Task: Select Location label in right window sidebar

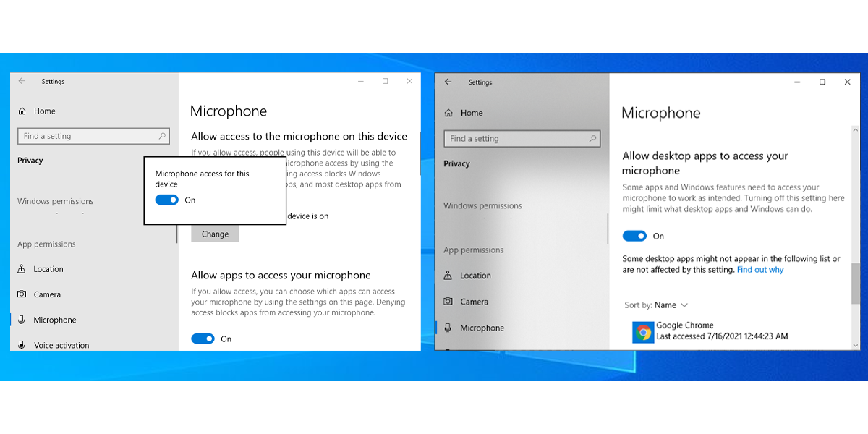Action: pos(475,276)
